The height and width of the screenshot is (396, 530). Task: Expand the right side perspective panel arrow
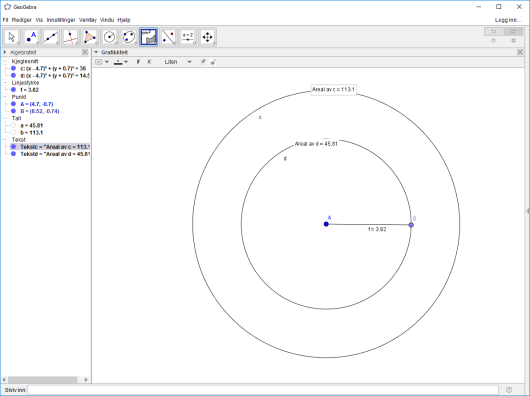coord(527,211)
